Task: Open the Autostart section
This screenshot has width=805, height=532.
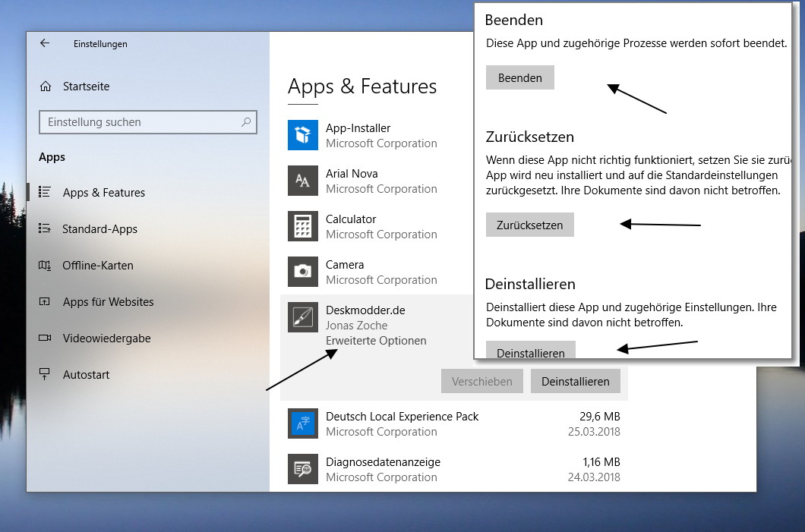Action: 86,374
